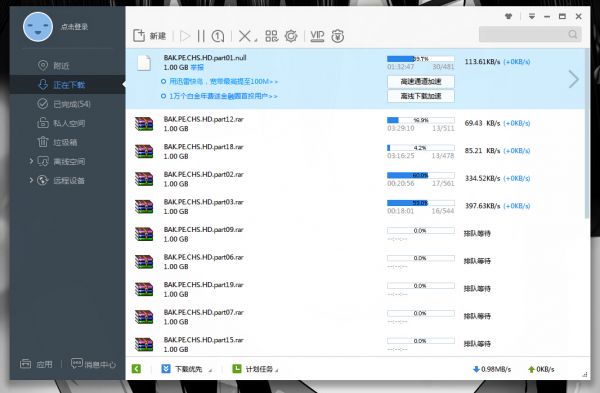This screenshot has width=600, height=393.
Task: Select the BAK.PE.CHS.HD.part09.rar task
Action: [355, 234]
